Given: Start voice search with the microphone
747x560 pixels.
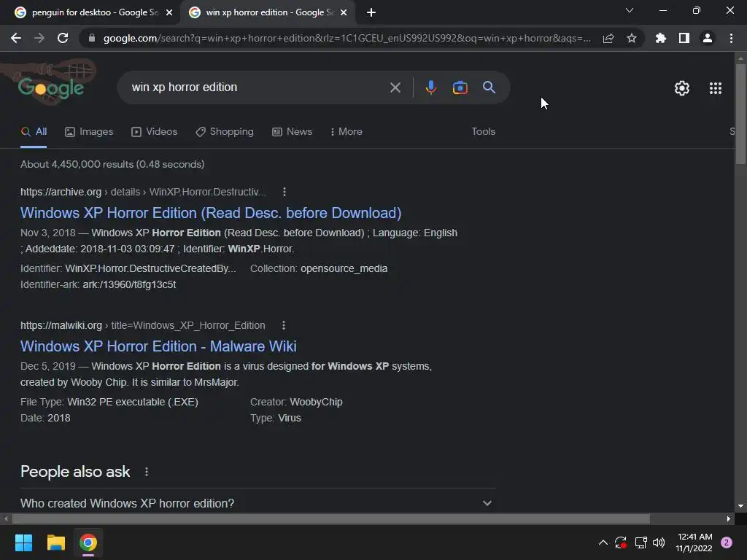Looking at the screenshot, I should coord(430,87).
